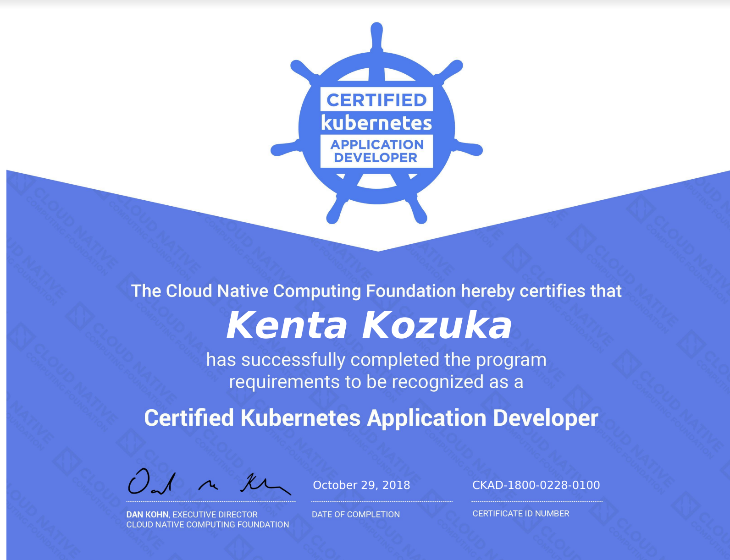Click the 'kubernetes' wordmark in the badge
The height and width of the screenshot is (560, 730).
[x=376, y=123]
